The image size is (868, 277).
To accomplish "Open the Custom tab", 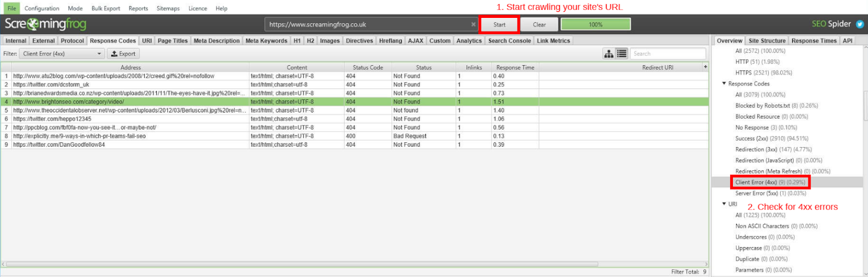I will [440, 41].
